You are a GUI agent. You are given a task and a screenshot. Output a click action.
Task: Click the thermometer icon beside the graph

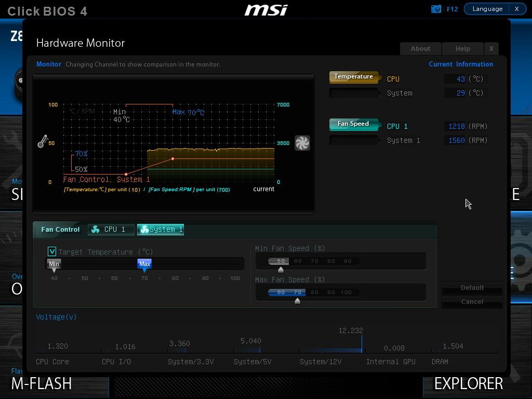[43, 141]
